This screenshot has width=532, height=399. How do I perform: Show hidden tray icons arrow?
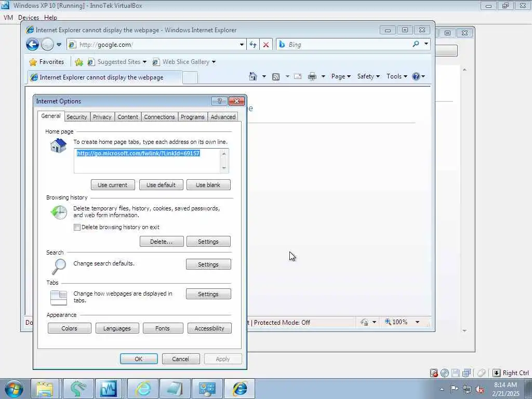442,390
